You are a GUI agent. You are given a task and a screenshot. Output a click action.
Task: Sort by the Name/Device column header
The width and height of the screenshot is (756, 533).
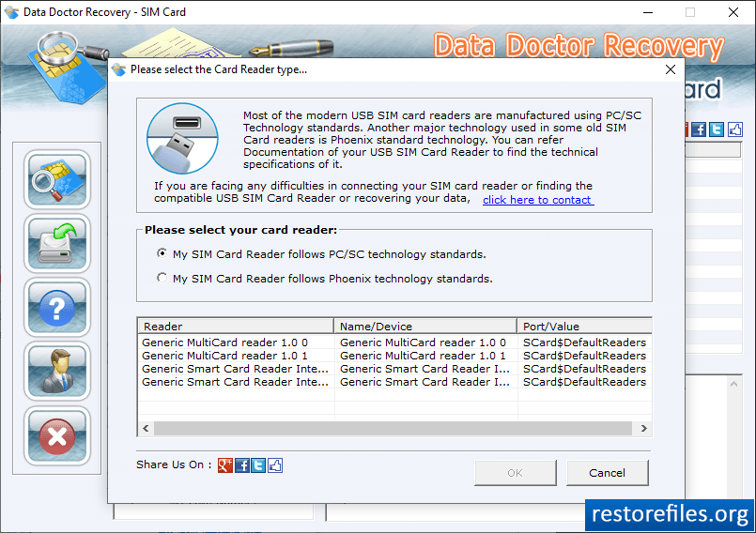pyautogui.click(x=425, y=327)
